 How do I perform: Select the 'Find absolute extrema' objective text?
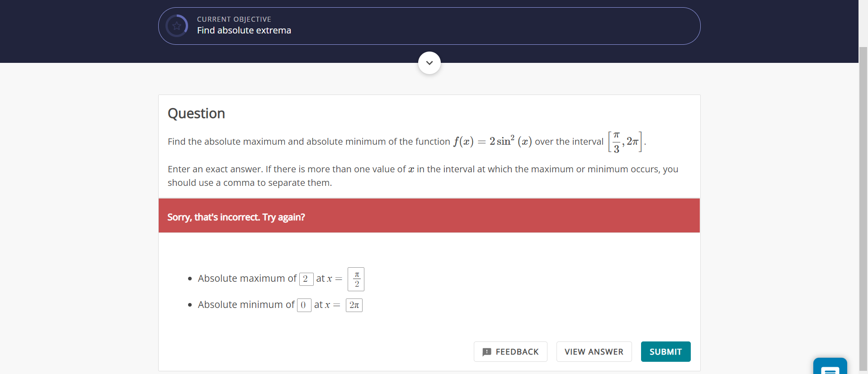point(244,31)
